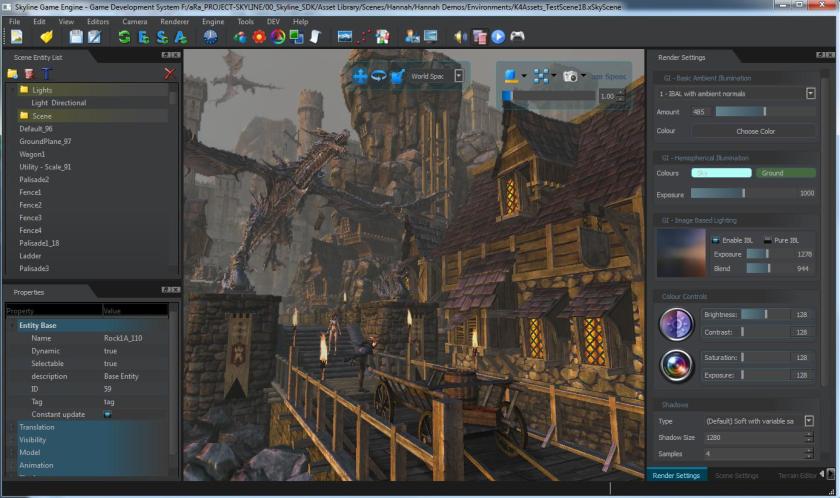Toggle the Constant update checkbox in Properties
Screen dimensions: 840x498
[x=108, y=414]
